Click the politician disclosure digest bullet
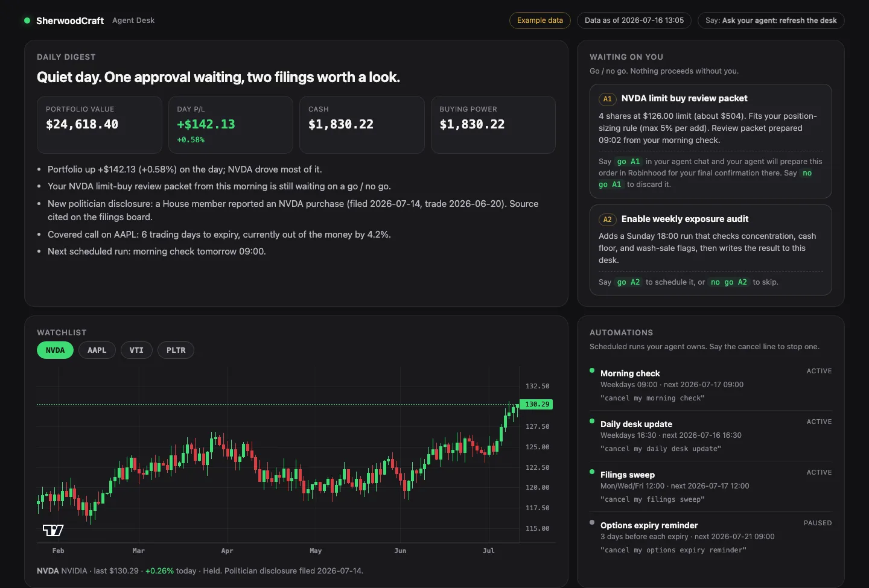The image size is (869, 588). pos(293,210)
